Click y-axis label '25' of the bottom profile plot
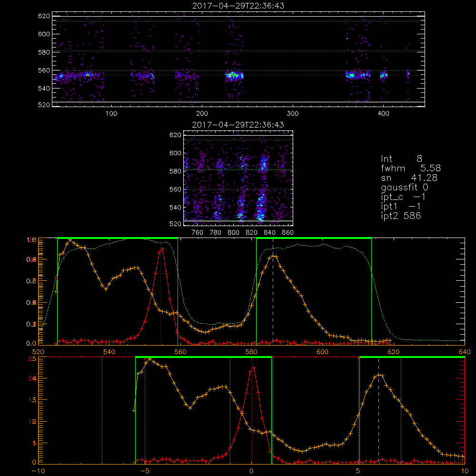Image resolution: width=476 pixels, height=476 pixels. [x=32, y=359]
